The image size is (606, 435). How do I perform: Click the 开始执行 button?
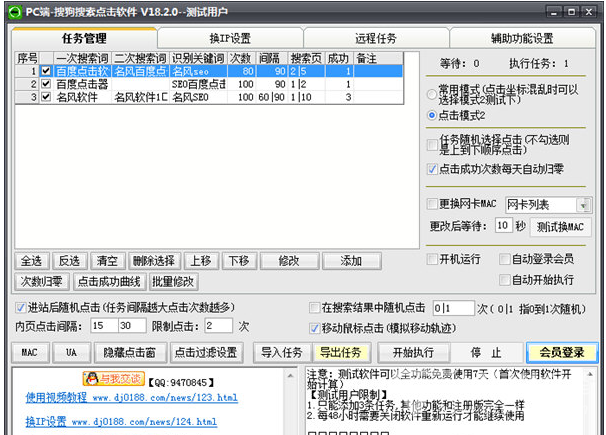pos(414,352)
